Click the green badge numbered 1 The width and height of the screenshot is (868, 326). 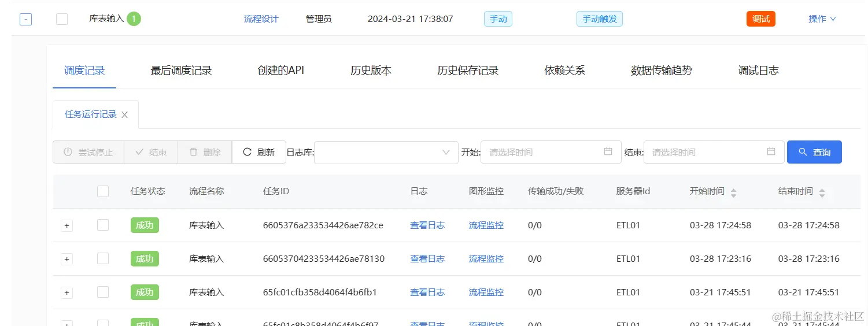pos(134,19)
